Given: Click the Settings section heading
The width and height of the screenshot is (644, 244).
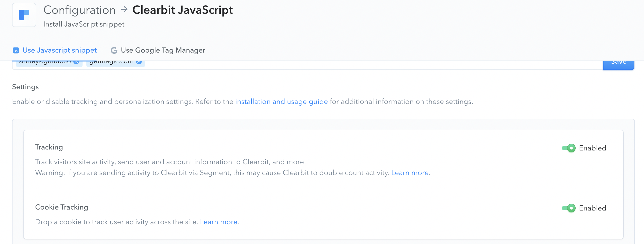Looking at the screenshot, I should (25, 87).
